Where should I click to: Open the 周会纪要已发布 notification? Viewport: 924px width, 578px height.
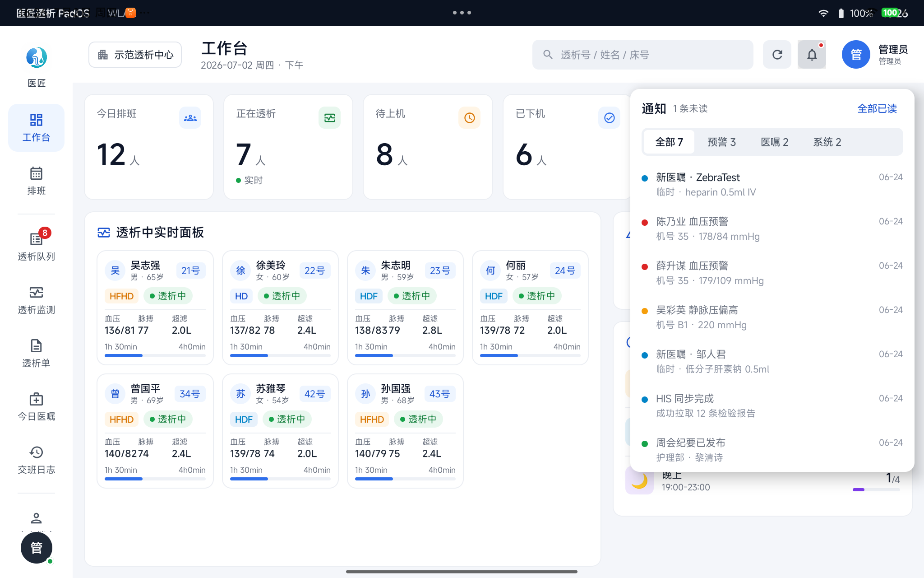click(772, 450)
